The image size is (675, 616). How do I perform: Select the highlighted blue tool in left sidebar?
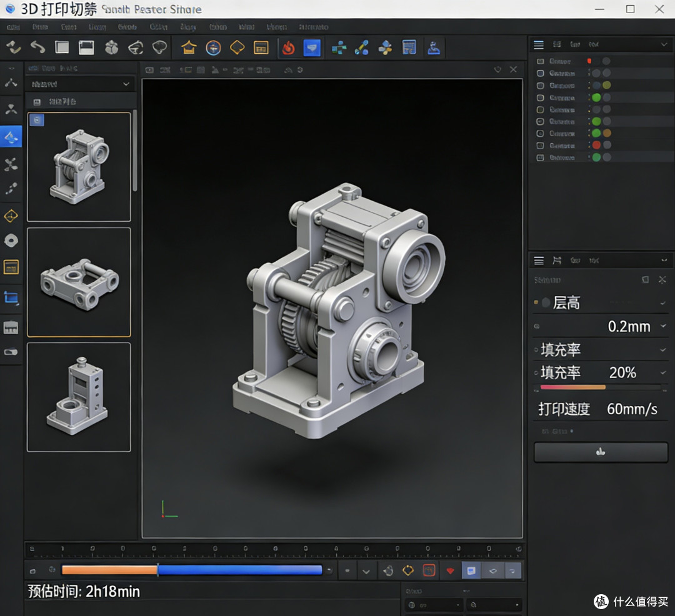[x=11, y=137]
